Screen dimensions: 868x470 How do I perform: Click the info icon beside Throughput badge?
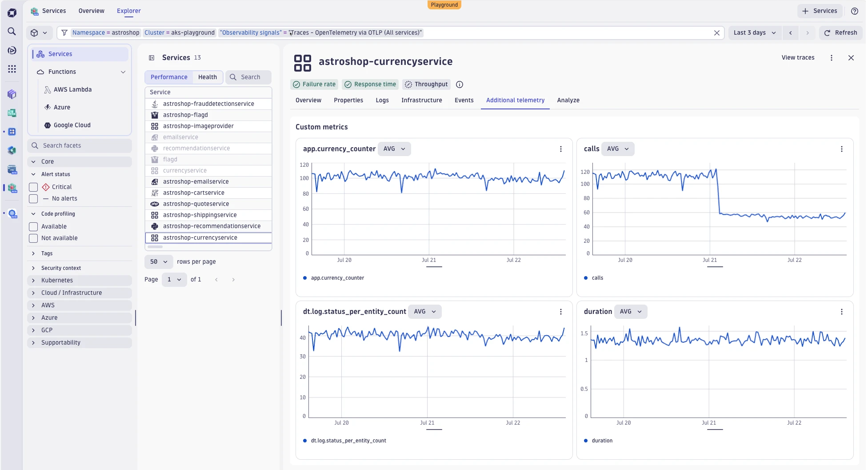tap(459, 84)
